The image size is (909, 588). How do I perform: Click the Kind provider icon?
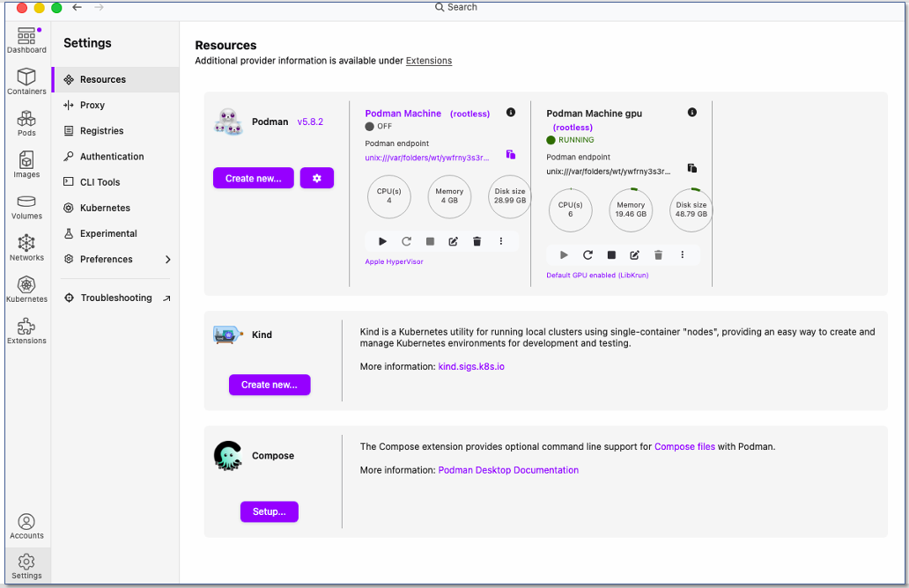[228, 334]
